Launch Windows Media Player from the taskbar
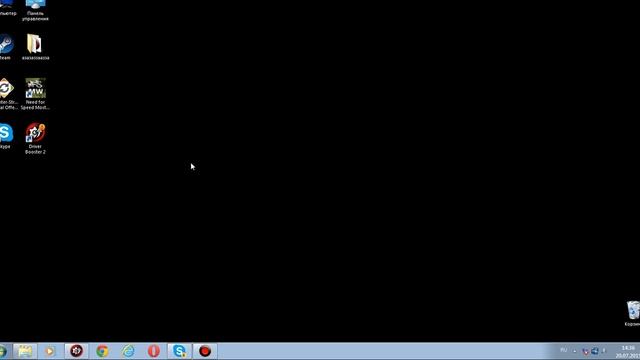Viewport: 640px width, 360px height. pyautogui.click(x=50, y=351)
